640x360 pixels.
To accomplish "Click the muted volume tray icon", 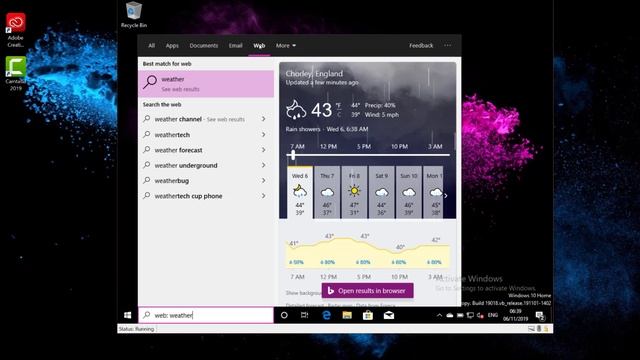I will [x=480, y=315].
